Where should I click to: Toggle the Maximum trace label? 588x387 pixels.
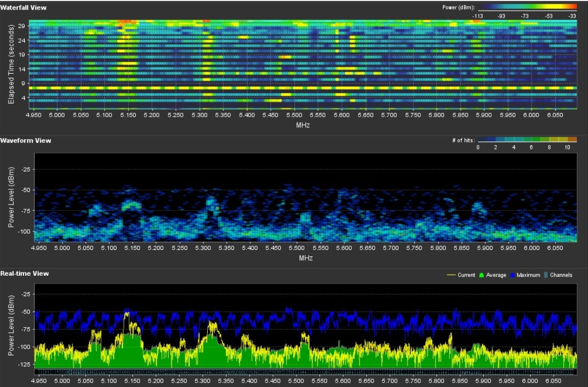[527, 275]
